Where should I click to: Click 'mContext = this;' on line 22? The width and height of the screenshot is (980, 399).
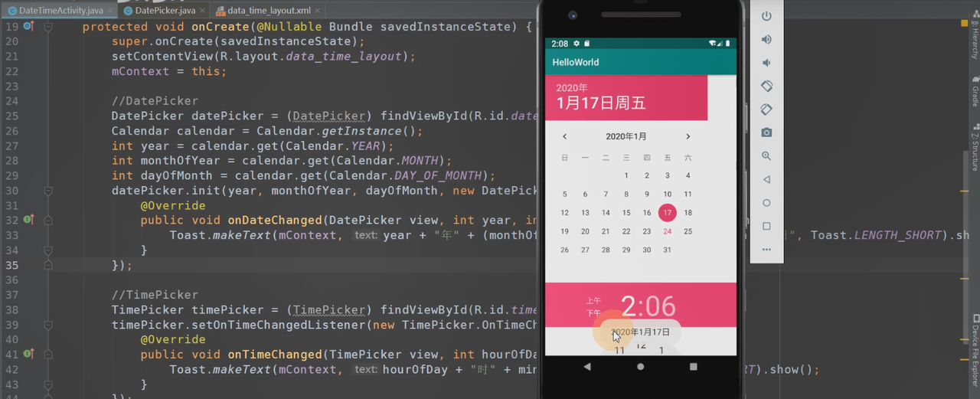169,71
